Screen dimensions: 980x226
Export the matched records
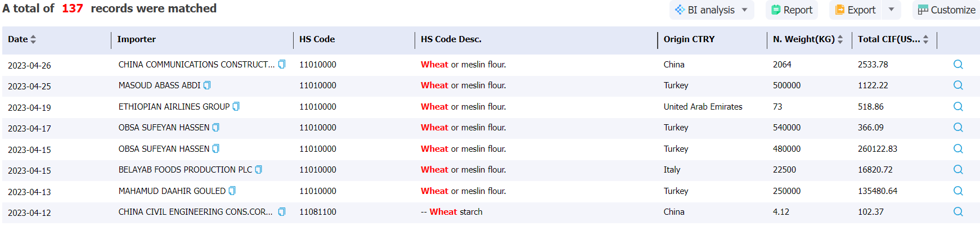point(856,10)
